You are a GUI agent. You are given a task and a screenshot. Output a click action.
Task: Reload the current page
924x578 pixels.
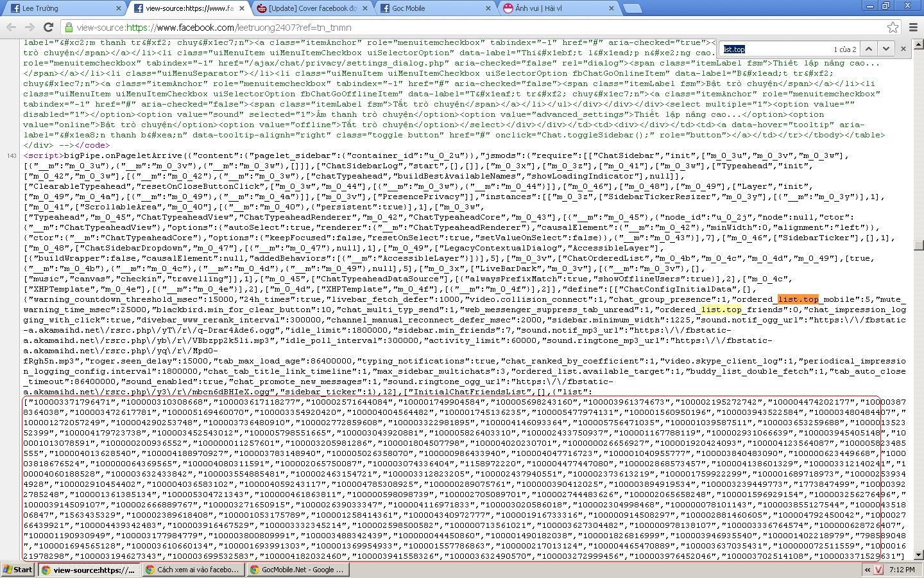pos(48,27)
